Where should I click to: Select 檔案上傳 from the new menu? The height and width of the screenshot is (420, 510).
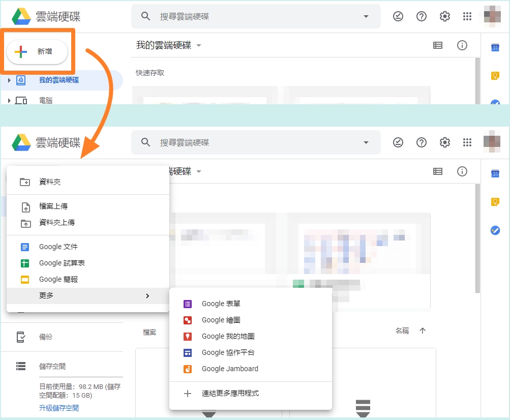coord(88,206)
